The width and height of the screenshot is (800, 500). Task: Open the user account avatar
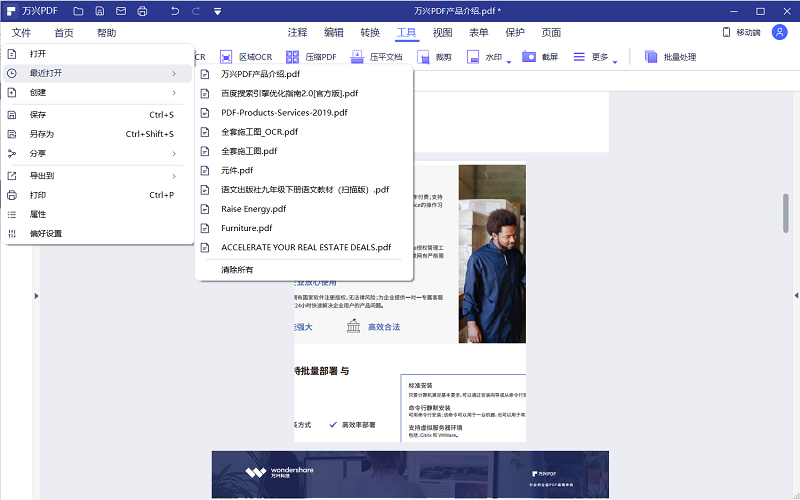click(x=779, y=32)
